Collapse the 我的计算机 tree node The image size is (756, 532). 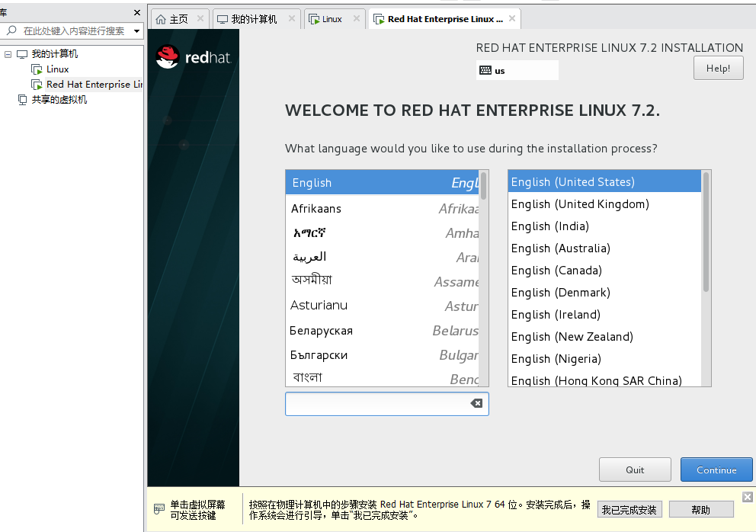click(x=8, y=53)
